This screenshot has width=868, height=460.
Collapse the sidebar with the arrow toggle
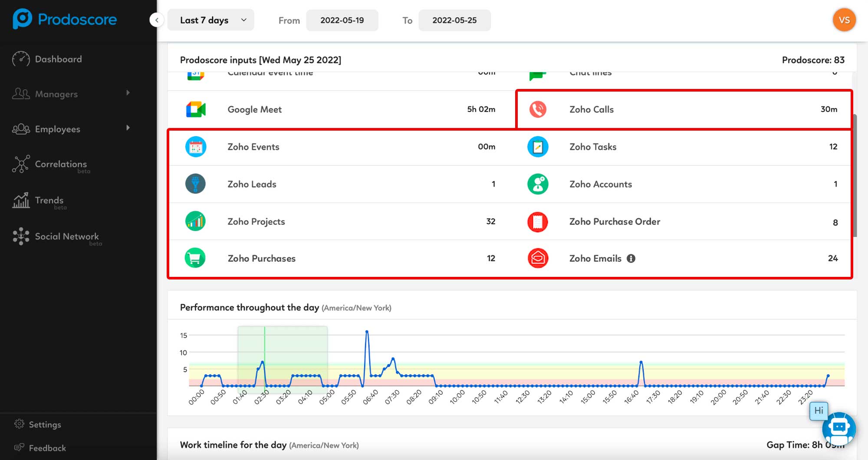[x=157, y=20]
